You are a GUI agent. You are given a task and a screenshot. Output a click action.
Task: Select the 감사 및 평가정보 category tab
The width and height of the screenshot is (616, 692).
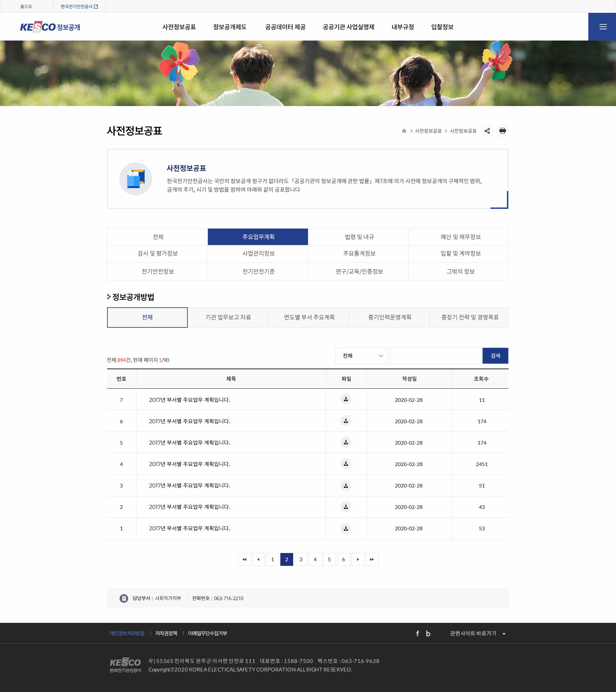[x=157, y=254]
